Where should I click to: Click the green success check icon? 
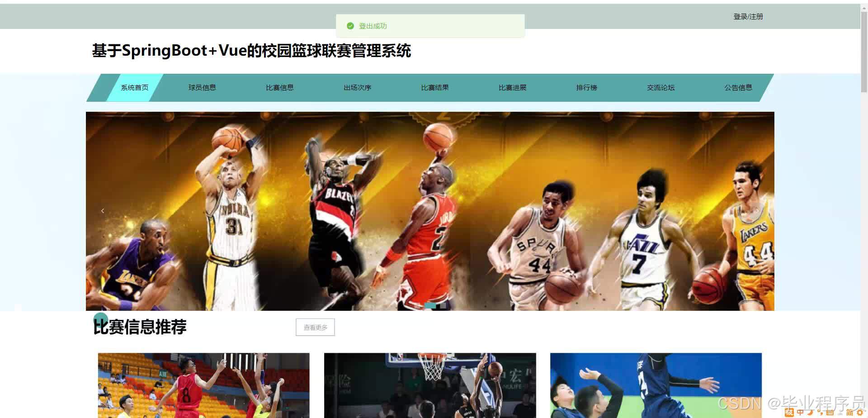pyautogui.click(x=350, y=26)
